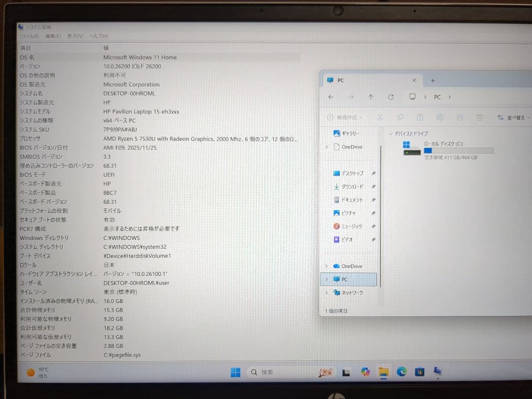Open Windows Start menu
The height and width of the screenshot is (399, 532).
(x=235, y=372)
